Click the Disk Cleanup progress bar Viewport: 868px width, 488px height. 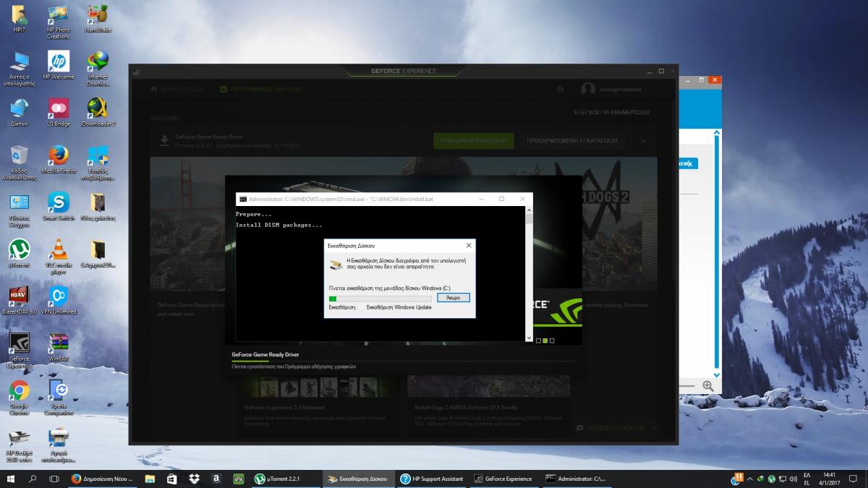(380, 298)
